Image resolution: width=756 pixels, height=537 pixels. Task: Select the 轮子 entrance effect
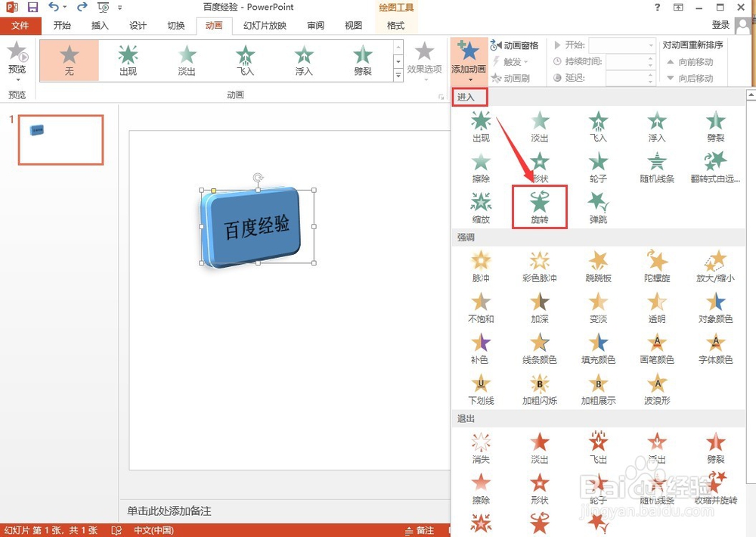point(598,167)
